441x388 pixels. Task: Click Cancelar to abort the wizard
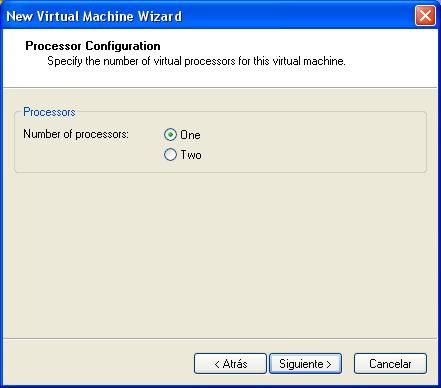tap(390, 364)
